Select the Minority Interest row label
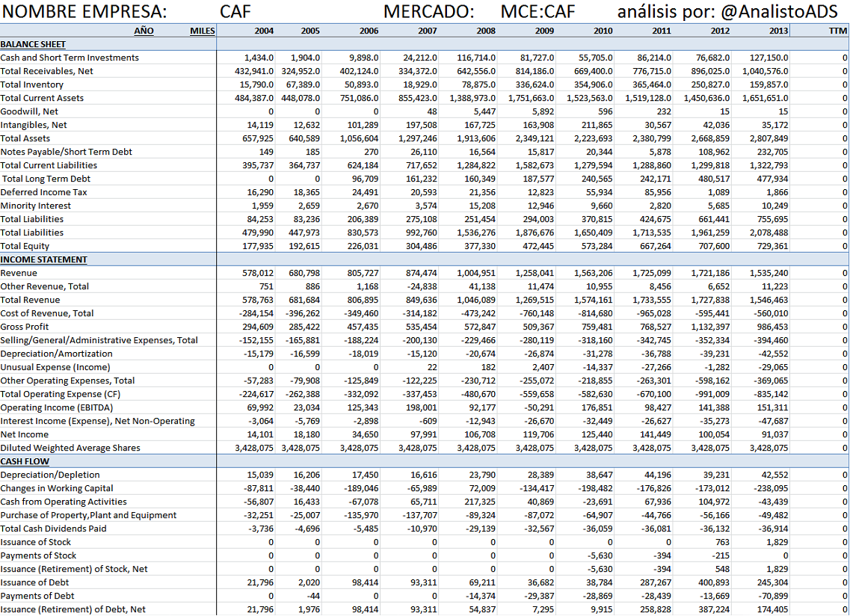 (x=35, y=206)
